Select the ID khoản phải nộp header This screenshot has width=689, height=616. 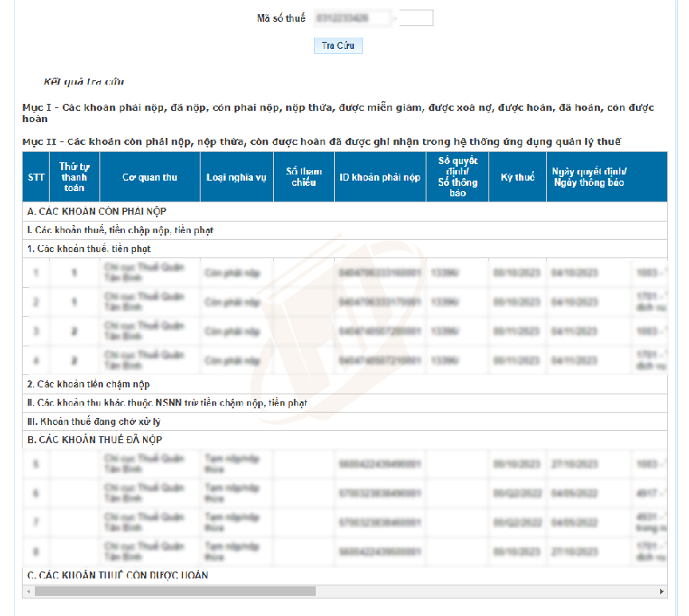[x=379, y=177]
